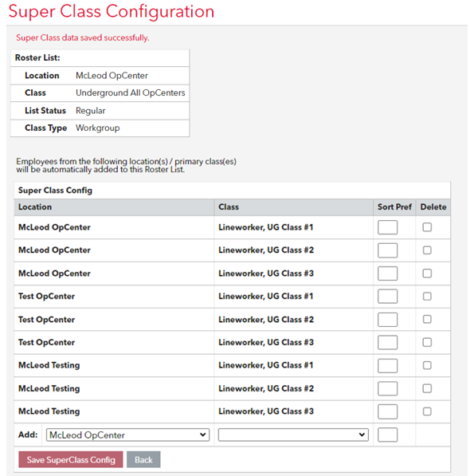Select Sort Pref box for McLeod OpCenter Class #3
This screenshot has width=470, height=476.
tap(387, 273)
